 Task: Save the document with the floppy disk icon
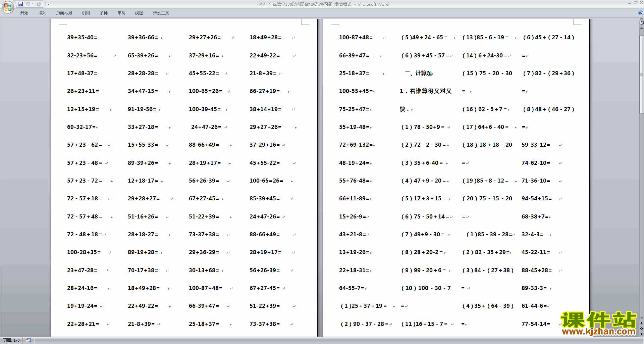20,4
